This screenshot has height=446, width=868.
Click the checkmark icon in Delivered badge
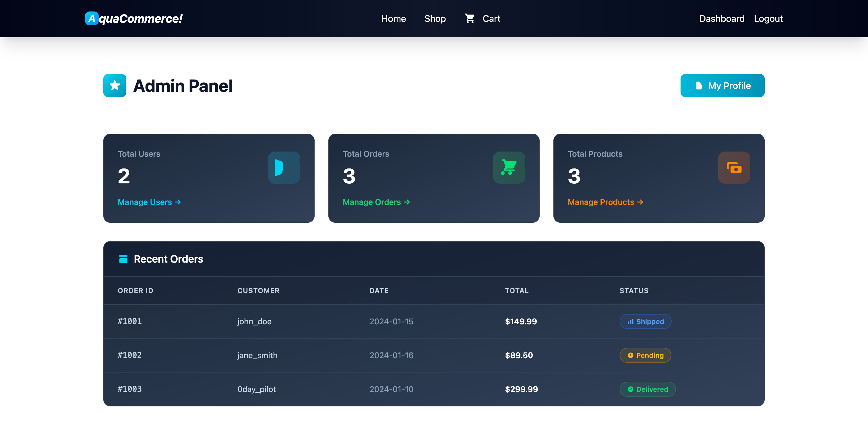point(631,389)
